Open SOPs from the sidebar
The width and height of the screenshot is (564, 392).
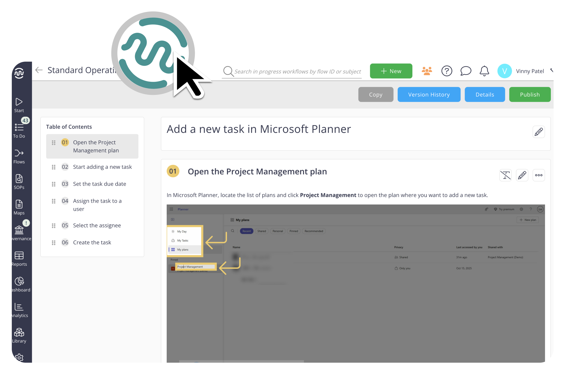tap(19, 182)
